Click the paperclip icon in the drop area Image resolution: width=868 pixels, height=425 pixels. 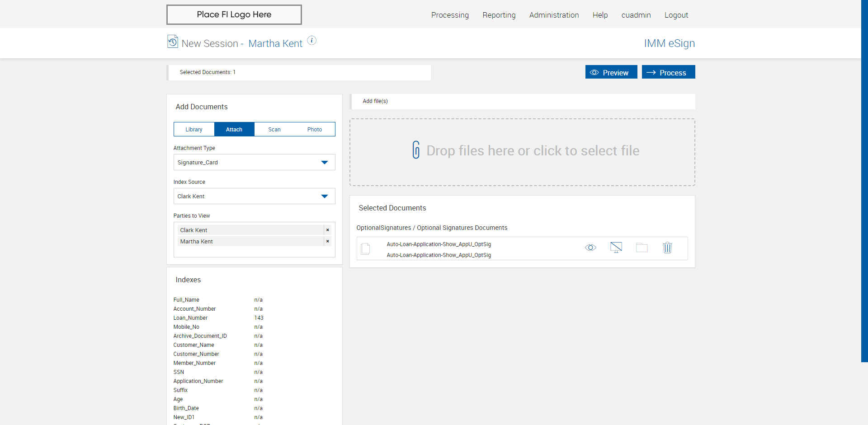pos(416,150)
